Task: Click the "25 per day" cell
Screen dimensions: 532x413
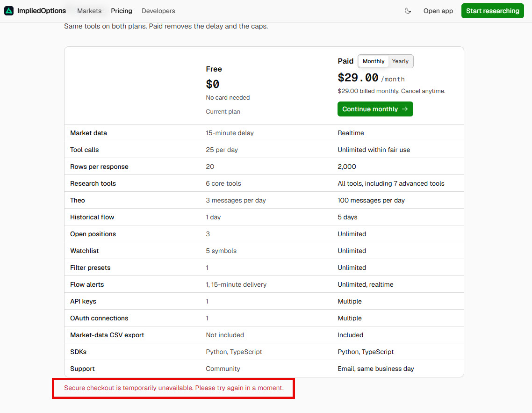Action: pyautogui.click(x=222, y=150)
